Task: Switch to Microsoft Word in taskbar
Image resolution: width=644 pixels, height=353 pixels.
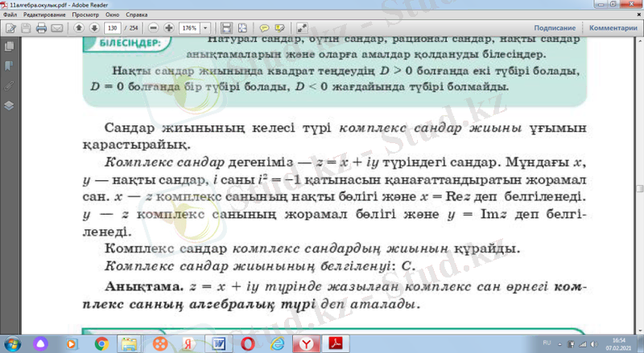Action: coord(218,343)
